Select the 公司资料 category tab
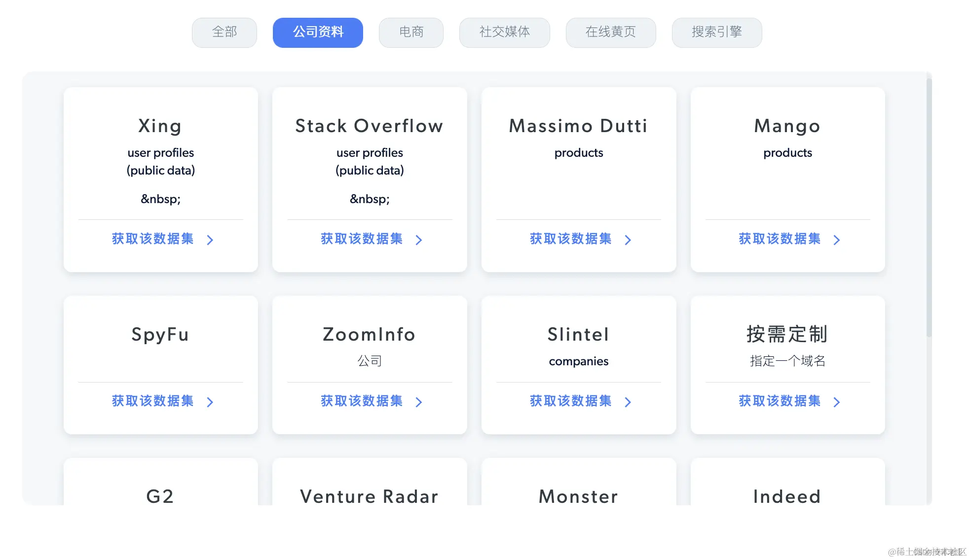Viewport: 970px width, 560px height. (x=318, y=33)
